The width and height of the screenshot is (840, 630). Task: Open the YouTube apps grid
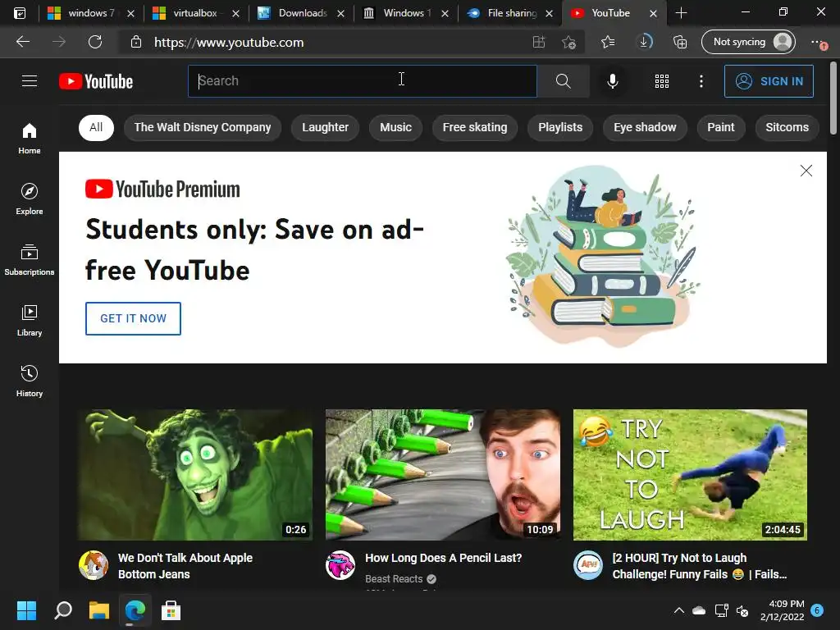(x=662, y=81)
